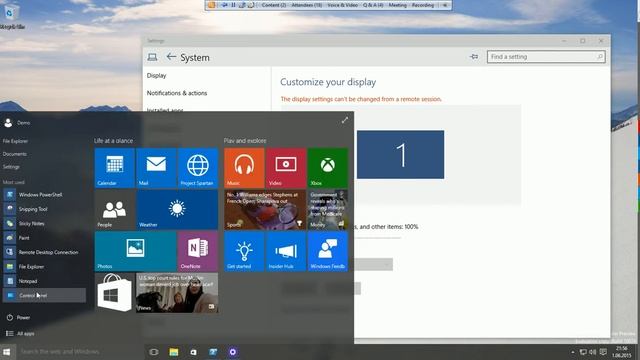This screenshot has width=640, height=360.
Task: Select monitor 1 in display preview
Action: pos(400,155)
